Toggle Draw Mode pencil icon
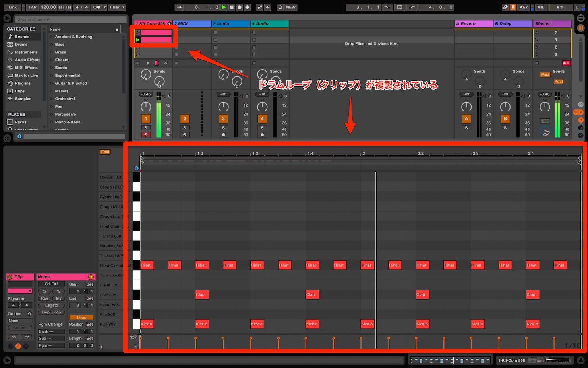588x368 pixels. click(x=505, y=7)
